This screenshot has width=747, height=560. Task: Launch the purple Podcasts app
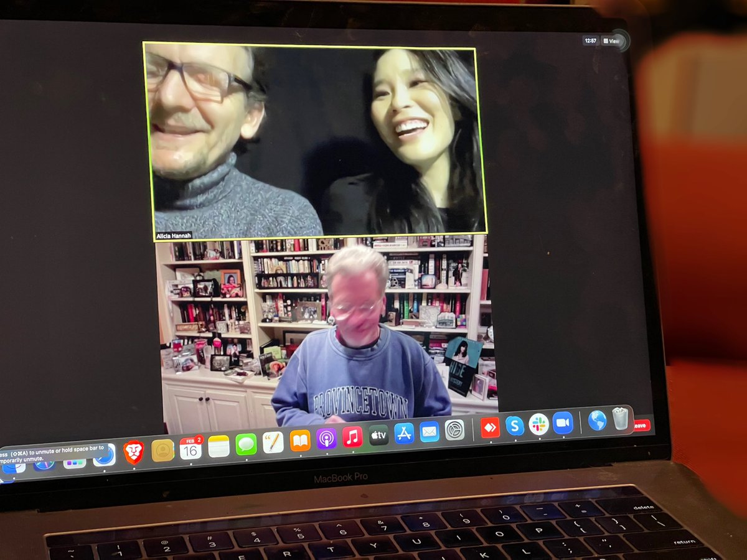(326, 438)
